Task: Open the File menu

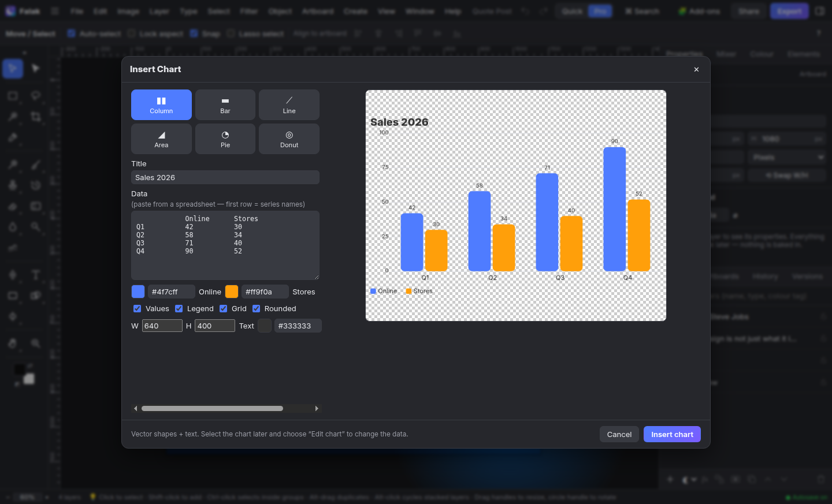Action: pos(77,11)
